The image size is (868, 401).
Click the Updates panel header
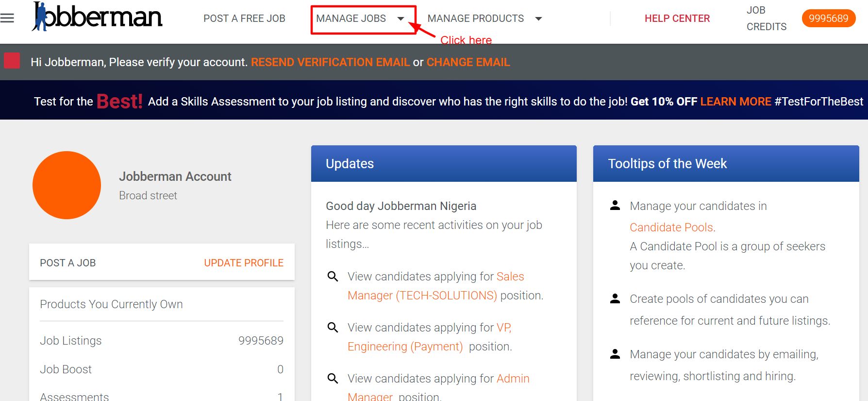coord(444,164)
